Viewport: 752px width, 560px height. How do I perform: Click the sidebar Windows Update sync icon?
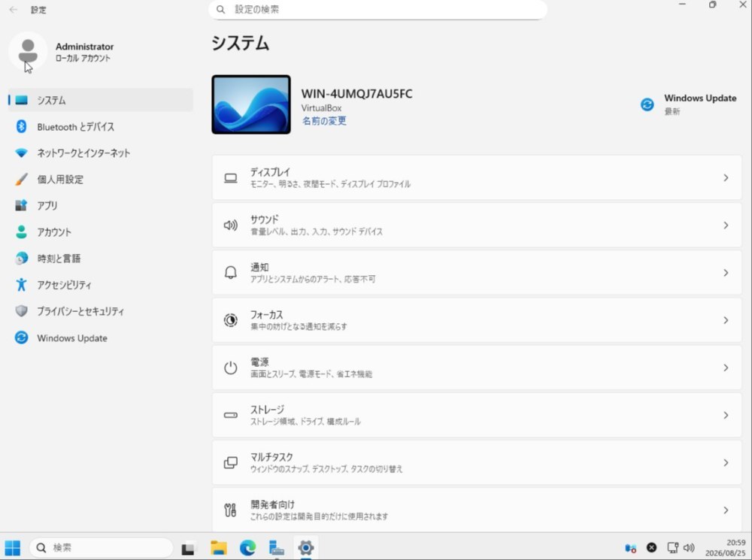point(21,338)
